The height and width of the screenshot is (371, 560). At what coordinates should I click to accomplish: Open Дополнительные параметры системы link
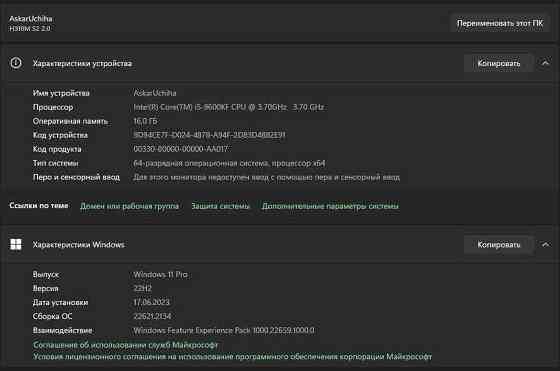click(330, 206)
